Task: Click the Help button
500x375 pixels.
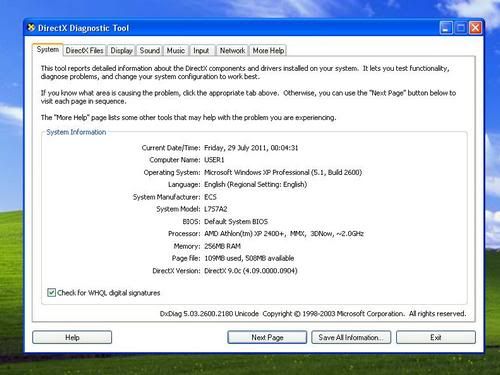Action: (72, 337)
